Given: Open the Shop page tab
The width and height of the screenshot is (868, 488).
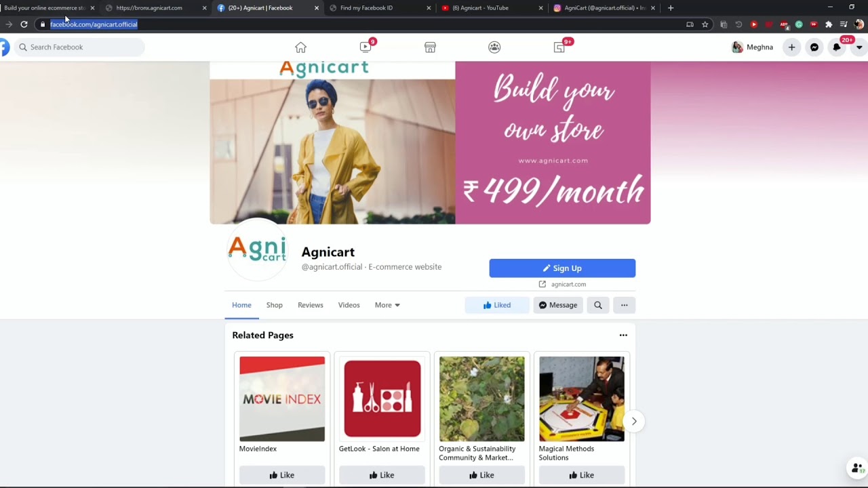Looking at the screenshot, I should click(x=274, y=305).
